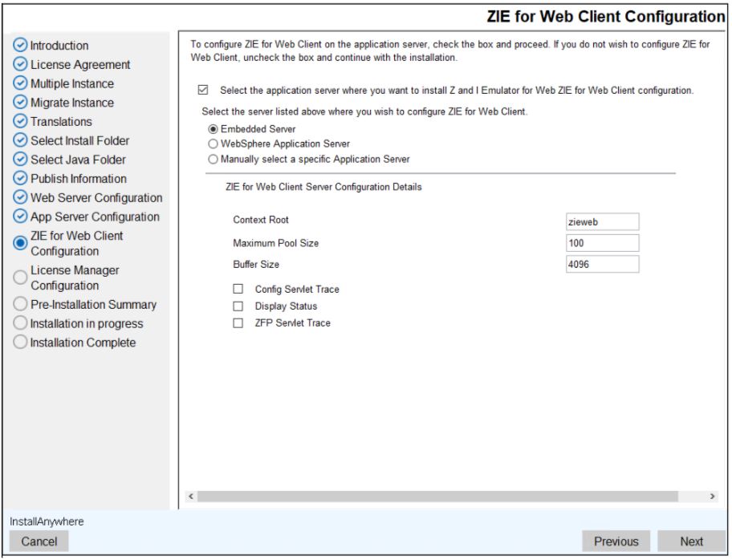Enable the Config Servlet Trace checkbox
Image resolution: width=732 pixels, height=560 pixels.
[238, 289]
